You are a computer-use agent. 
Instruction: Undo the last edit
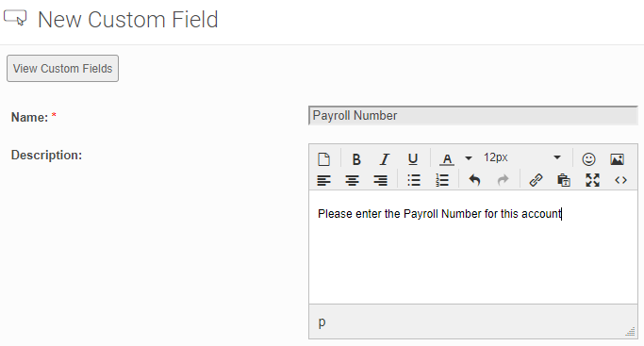coord(474,180)
